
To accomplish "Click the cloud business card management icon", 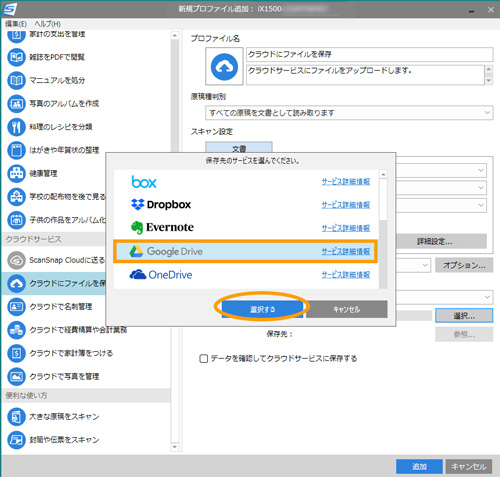I will pos(16,306).
